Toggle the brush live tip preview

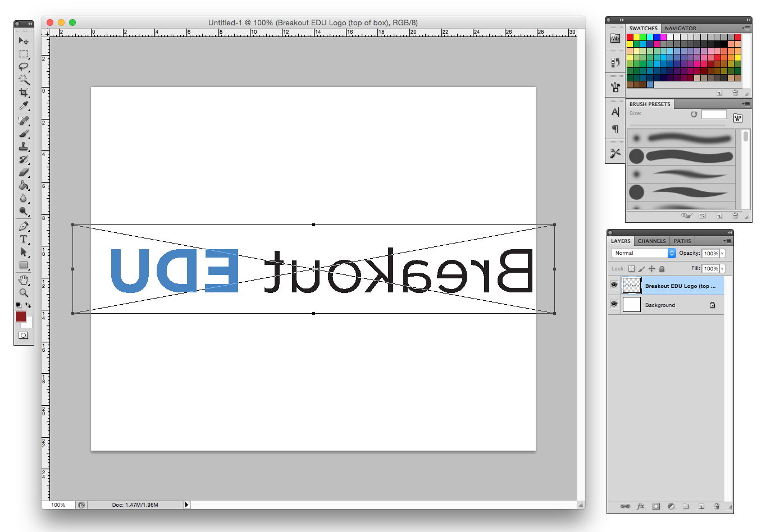[686, 215]
